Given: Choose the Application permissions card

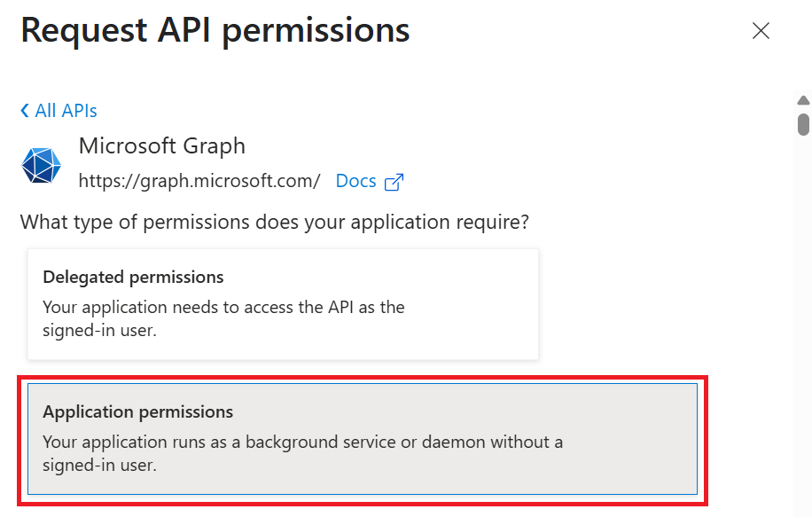Looking at the screenshot, I should (x=363, y=438).
